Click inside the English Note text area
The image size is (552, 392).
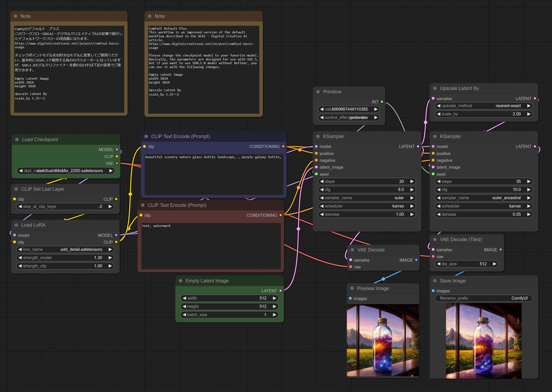point(204,70)
